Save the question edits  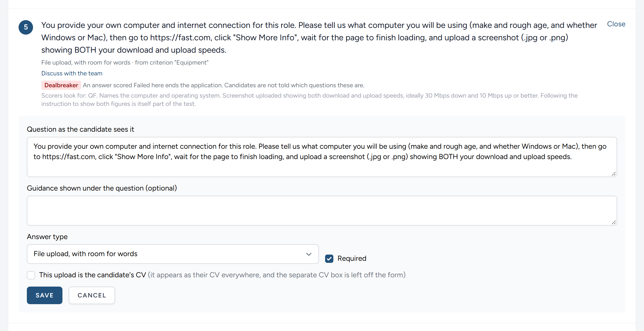point(45,295)
